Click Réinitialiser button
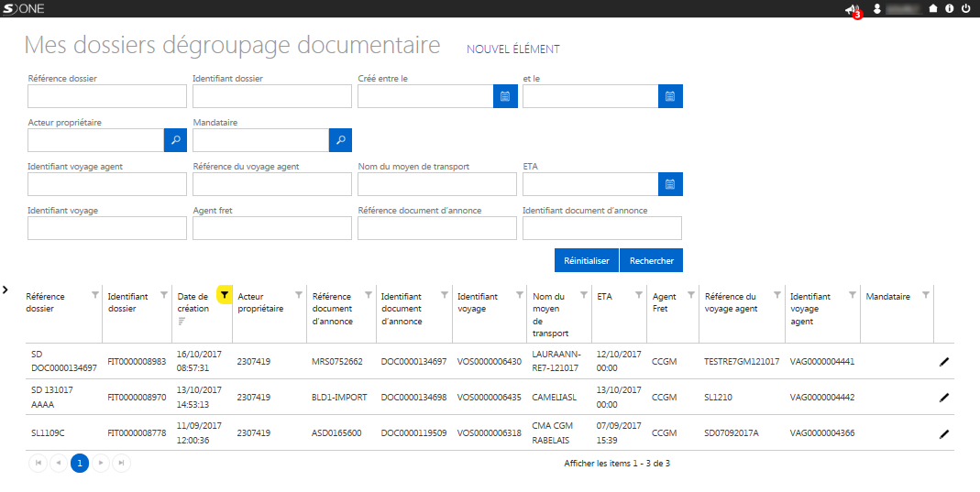Viewport: 980px width, 492px height. 586,260
